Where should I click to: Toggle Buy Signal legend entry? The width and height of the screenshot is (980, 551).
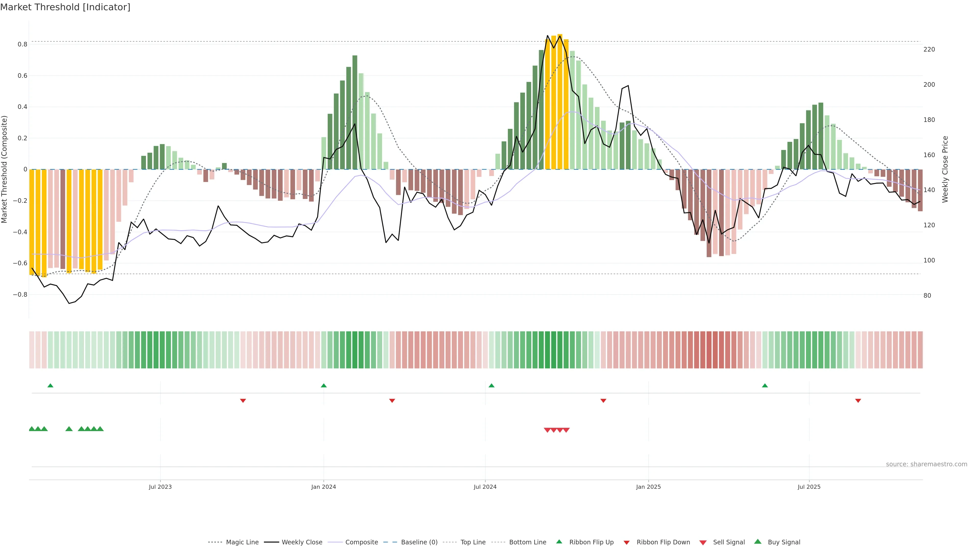(784, 542)
